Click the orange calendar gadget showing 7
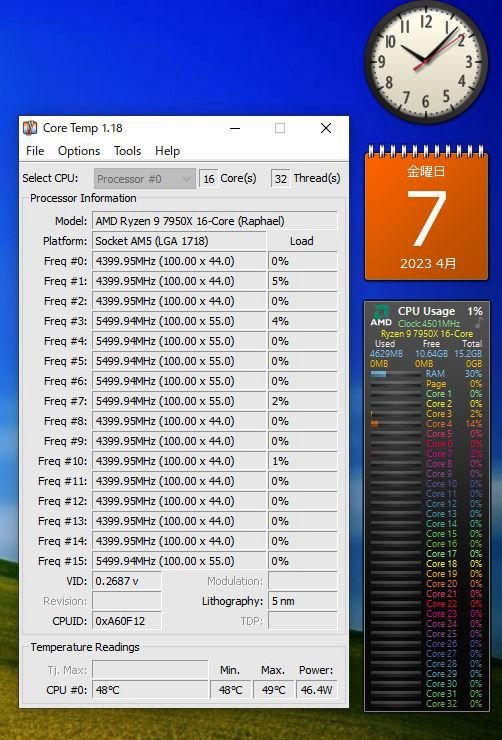 [x=427, y=214]
